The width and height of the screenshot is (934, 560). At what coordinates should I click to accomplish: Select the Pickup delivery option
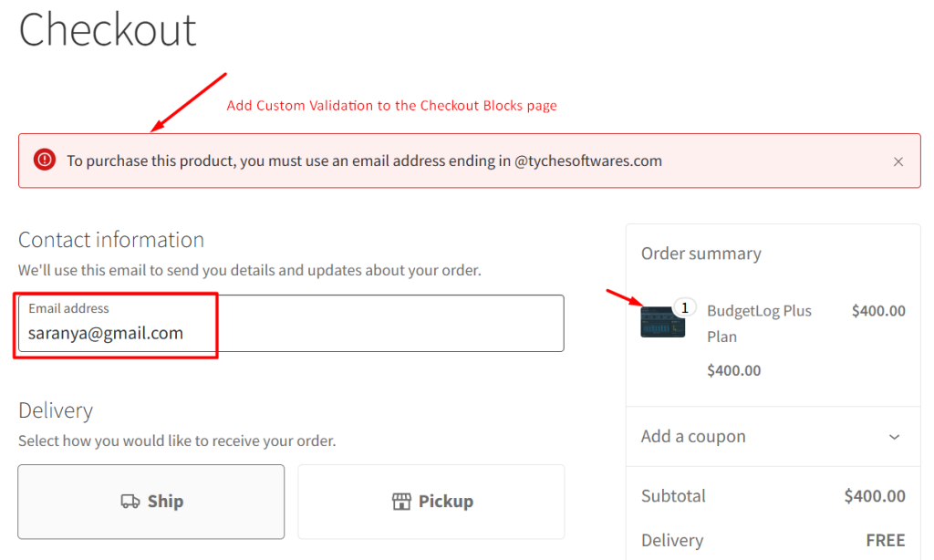(431, 501)
